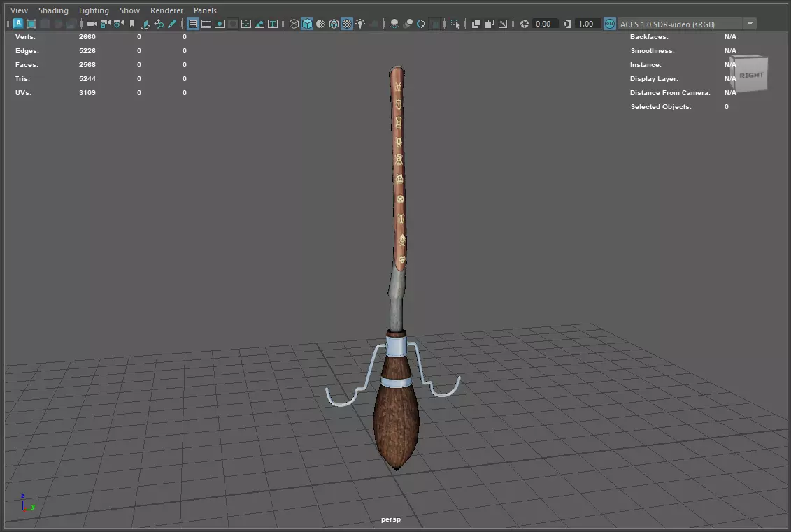Open the Shading menu
The image size is (791, 532).
pos(53,10)
